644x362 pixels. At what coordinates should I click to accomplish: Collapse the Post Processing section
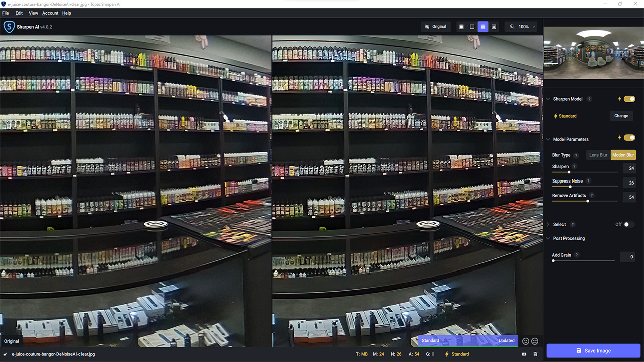pyautogui.click(x=548, y=238)
